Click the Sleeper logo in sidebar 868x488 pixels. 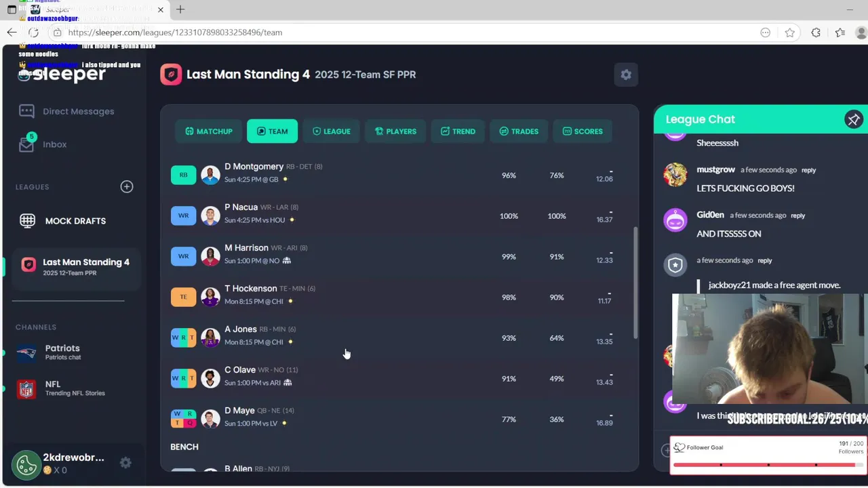click(x=62, y=74)
